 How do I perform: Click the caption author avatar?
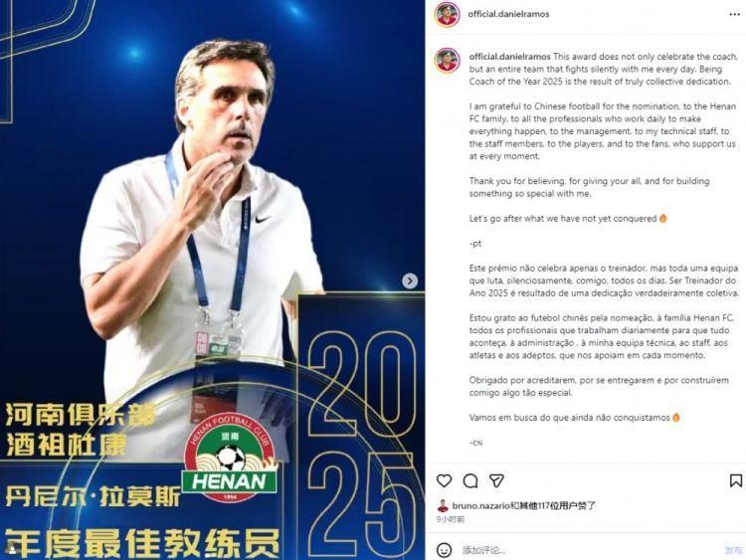point(448,61)
